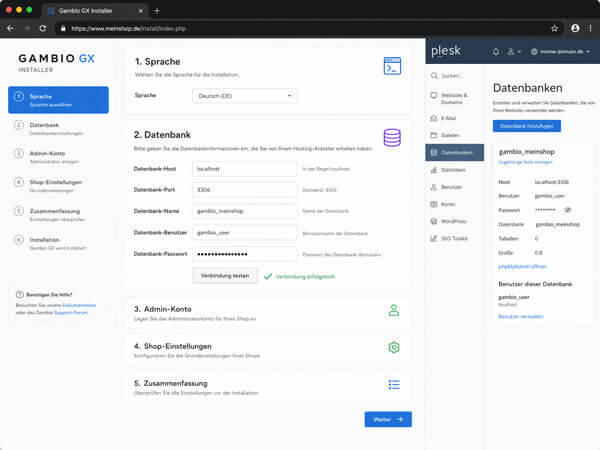Open Benutzer in Plesk sidebar
The image size is (600, 450).
tap(454, 187)
